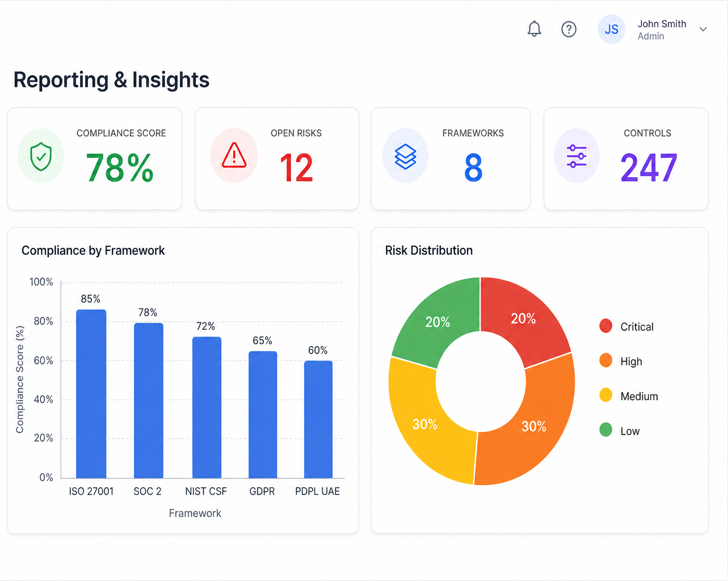Select the NIST CSF bar

coord(207,407)
